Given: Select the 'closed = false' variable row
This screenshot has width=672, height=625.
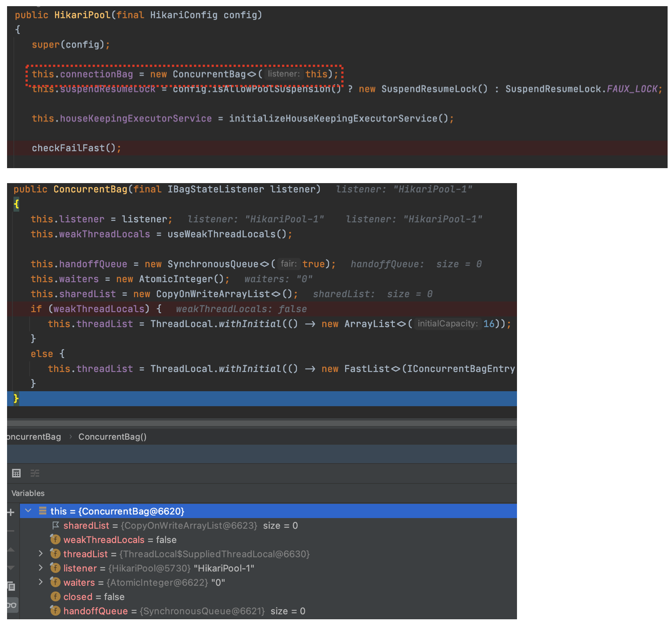Looking at the screenshot, I should [268, 597].
